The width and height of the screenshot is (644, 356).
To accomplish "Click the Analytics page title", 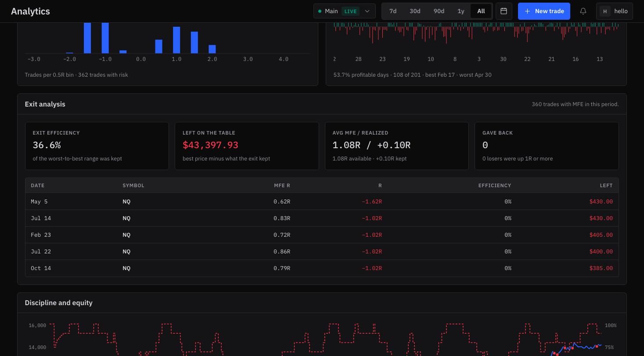I will (x=30, y=11).
